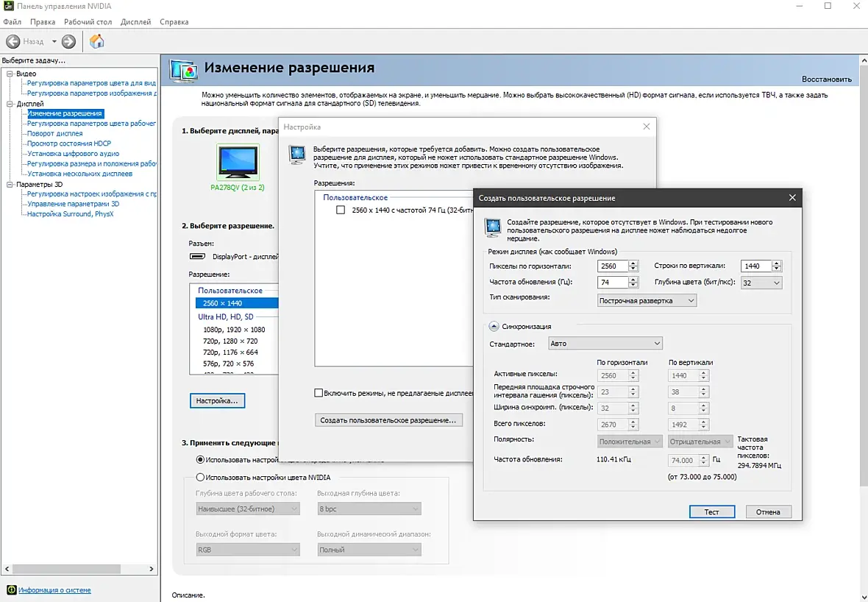
Task: Open the 'Наивысшее (32-битное)' dropdown
Action: [247, 509]
